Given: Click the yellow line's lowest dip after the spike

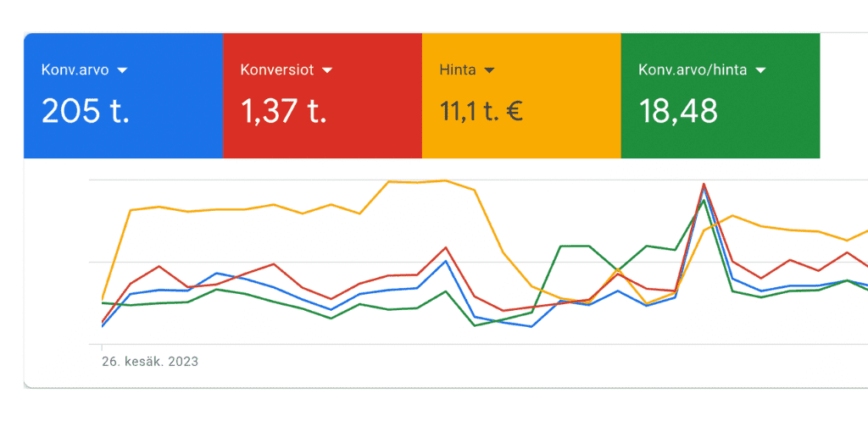Looking at the screenshot, I should [x=646, y=304].
